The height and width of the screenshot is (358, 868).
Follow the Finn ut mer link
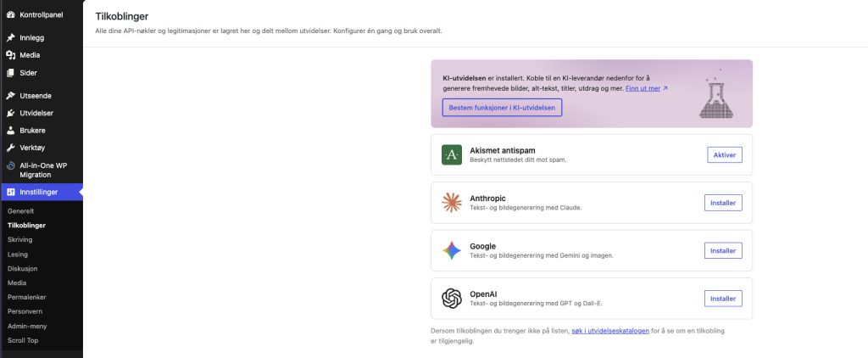click(643, 89)
